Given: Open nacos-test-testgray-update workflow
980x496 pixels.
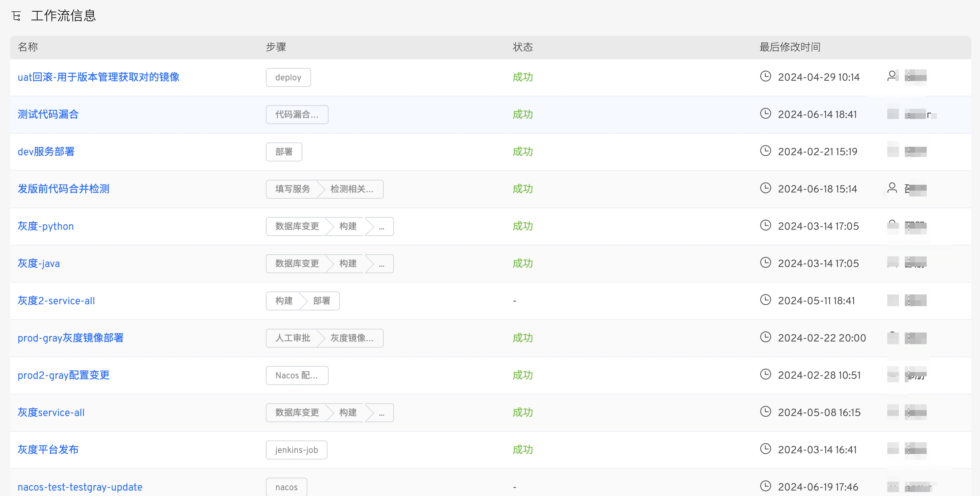Looking at the screenshot, I should (80, 487).
